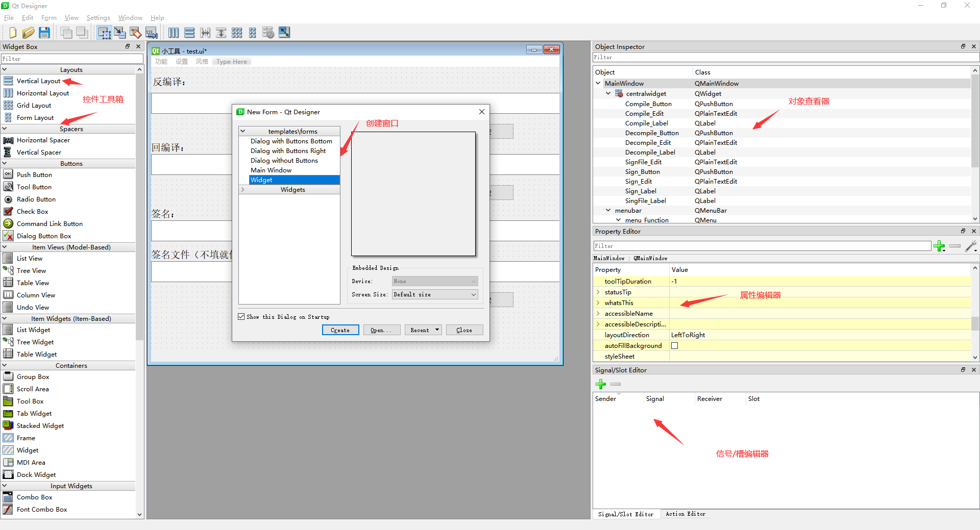Click the Break Layout toolbar icon
This screenshot has height=530, width=980.
coord(268,33)
